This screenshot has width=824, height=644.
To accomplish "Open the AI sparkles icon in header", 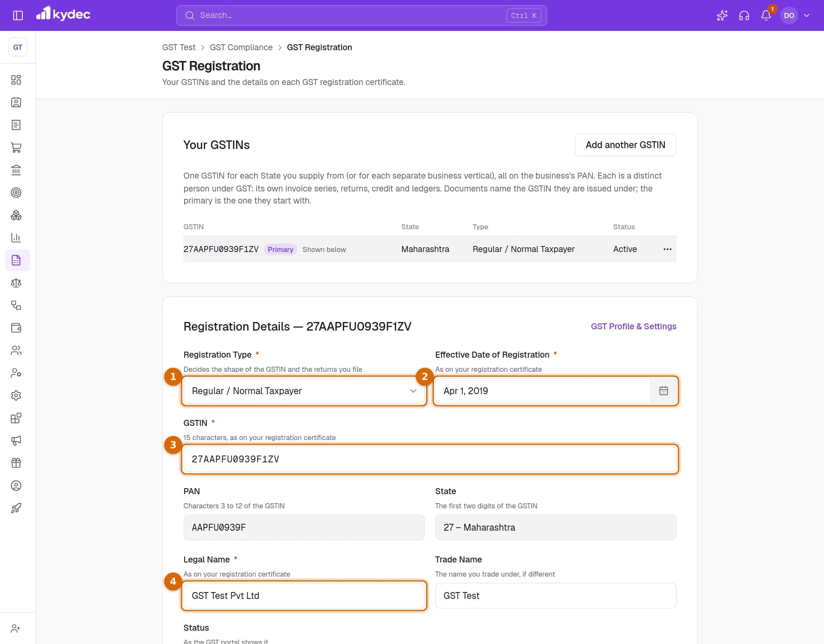I will tap(722, 15).
